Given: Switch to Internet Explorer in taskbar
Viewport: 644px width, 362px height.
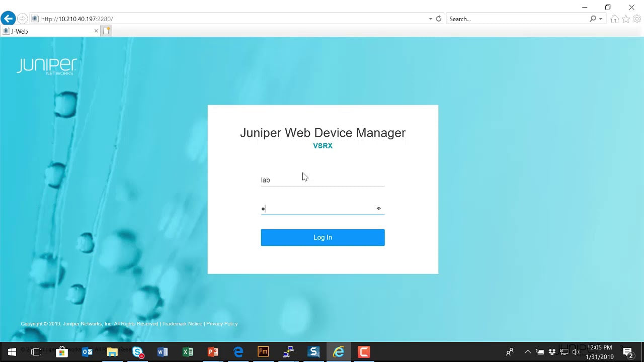Looking at the screenshot, I should [339, 352].
